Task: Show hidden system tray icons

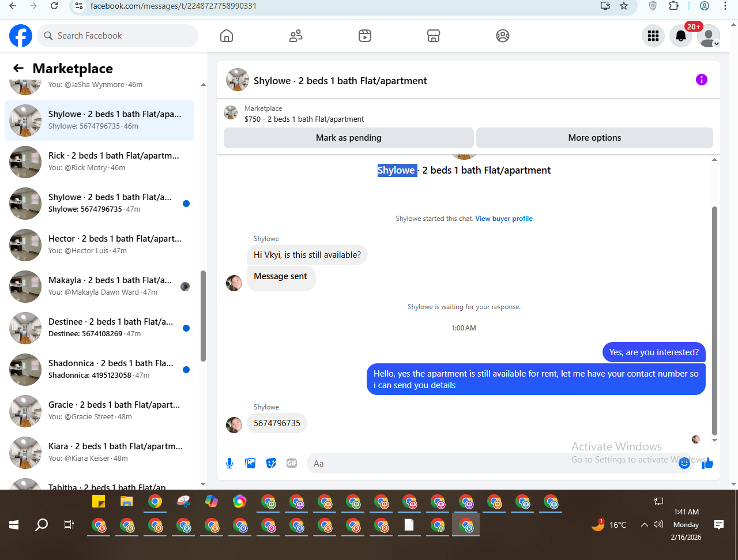Action: [x=645, y=525]
